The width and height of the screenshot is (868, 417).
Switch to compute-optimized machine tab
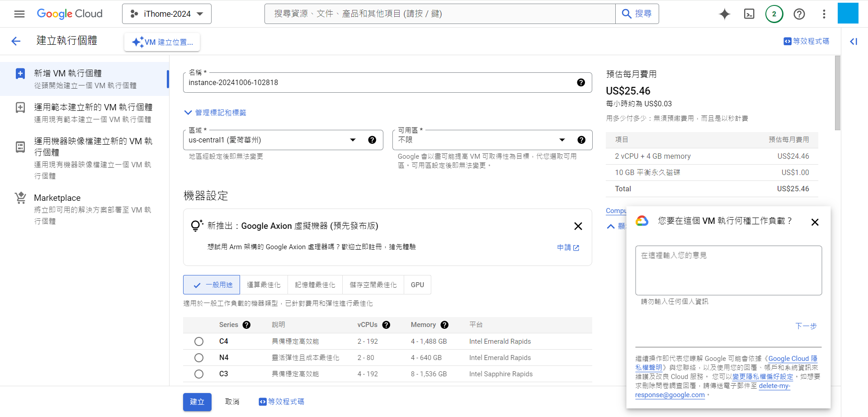click(264, 285)
